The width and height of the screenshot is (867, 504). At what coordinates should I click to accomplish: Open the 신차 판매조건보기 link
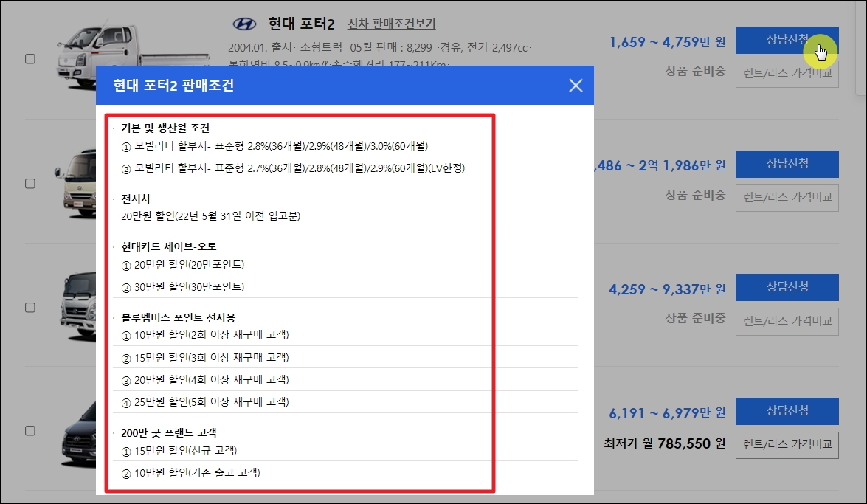(392, 24)
